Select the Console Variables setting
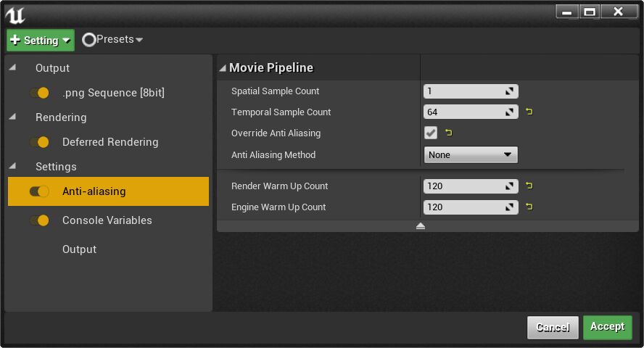This screenshot has height=348, width=644. click(109, 220)
